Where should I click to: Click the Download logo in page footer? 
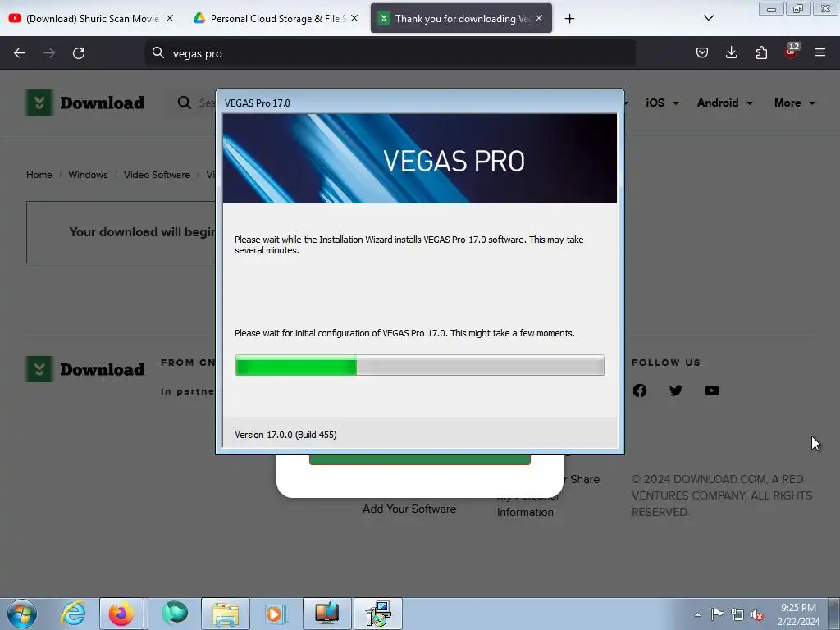(85, 369)
